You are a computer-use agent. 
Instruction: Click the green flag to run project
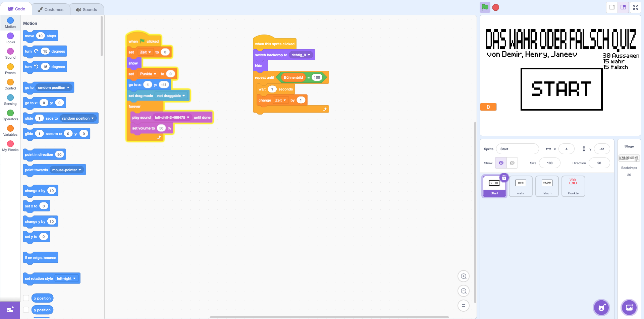pyautogui.click(x=485, y=7)
